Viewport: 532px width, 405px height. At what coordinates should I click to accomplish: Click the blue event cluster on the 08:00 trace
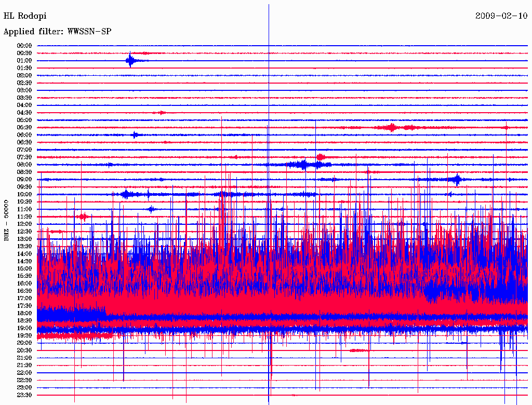pyautogui.click(x=309, y=165)
